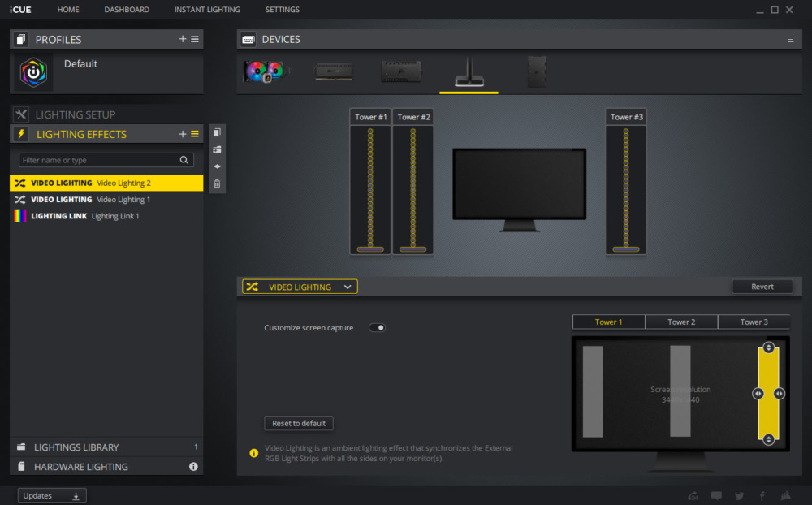Viewport: 812px width, 505px height.
Task: Select Video Lighting 2 effect row
Action: 106,183
